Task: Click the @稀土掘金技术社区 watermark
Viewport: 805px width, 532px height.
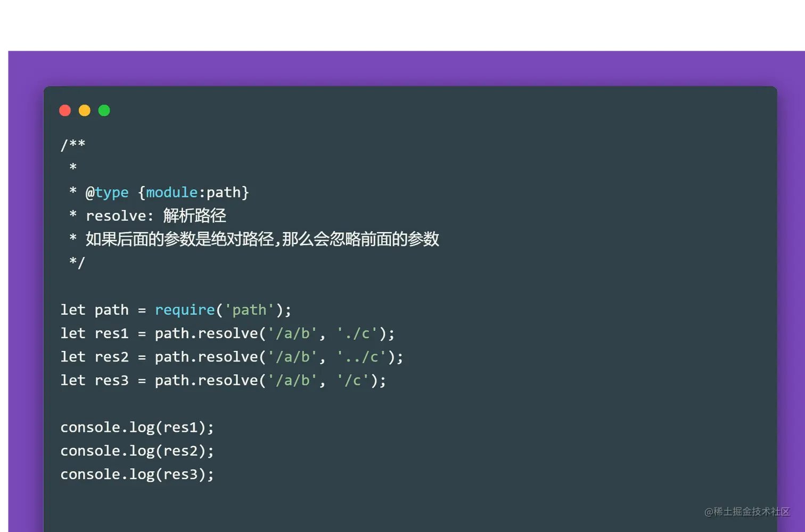Action: click(747, 512)
